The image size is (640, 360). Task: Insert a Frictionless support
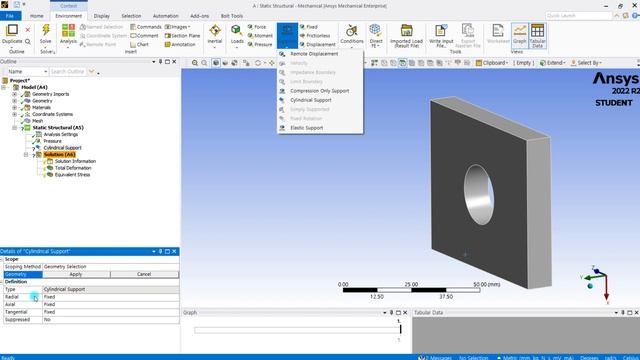coord(315,36)
